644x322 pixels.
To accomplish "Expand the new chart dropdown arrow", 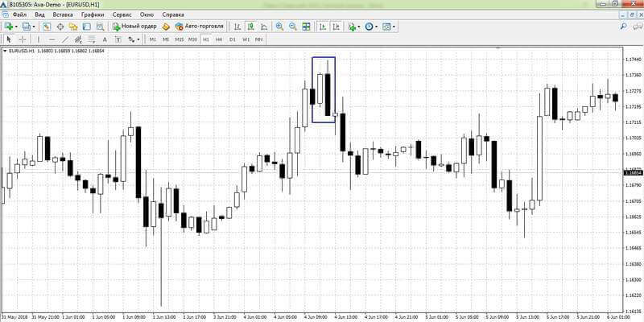I will tap(16, 27).
